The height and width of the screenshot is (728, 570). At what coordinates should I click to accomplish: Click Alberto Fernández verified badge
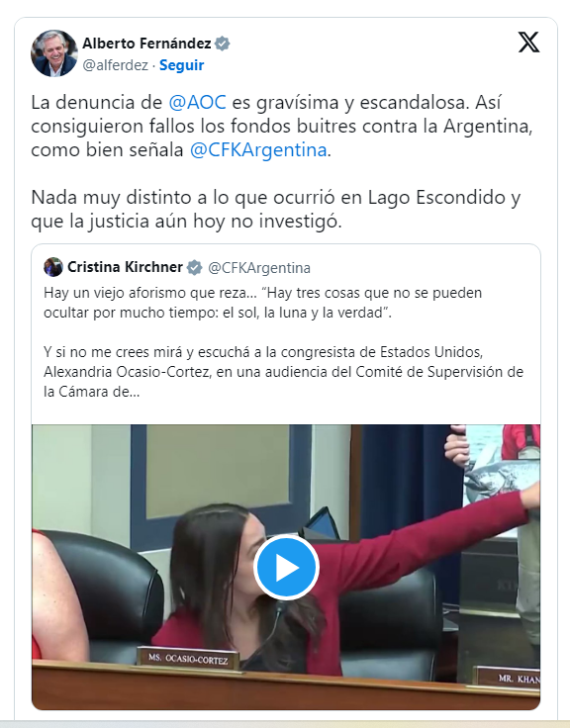pos(223,44)
